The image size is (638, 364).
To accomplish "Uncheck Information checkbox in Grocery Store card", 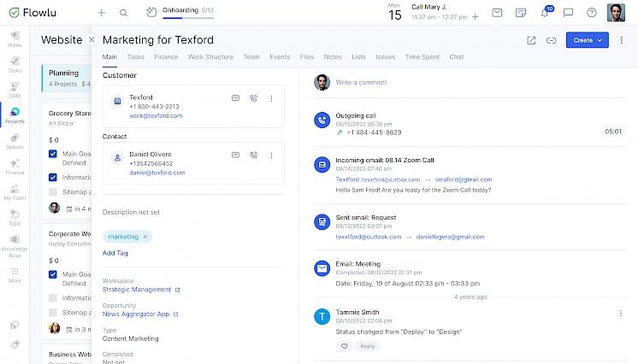I will click(x=53, y=178).
